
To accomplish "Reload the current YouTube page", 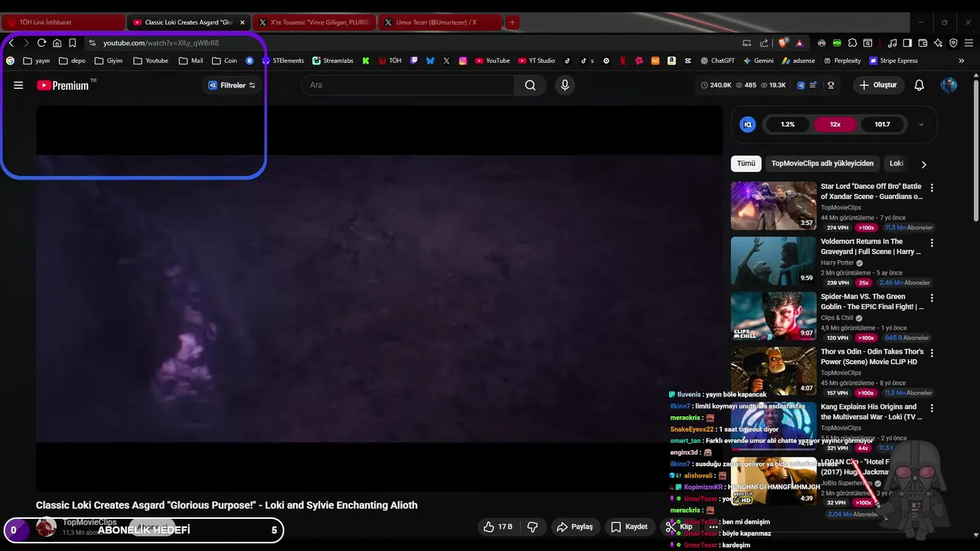I will pos(41,43).
